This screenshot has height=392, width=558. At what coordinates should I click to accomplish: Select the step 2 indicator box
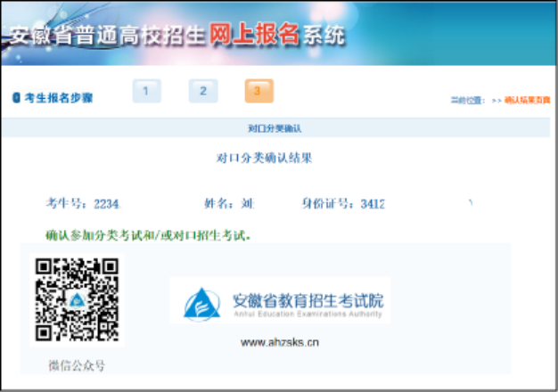click(202, 91)
